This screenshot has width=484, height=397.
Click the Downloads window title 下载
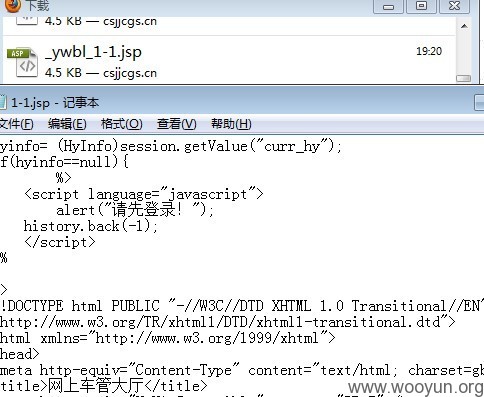[38, 6]
